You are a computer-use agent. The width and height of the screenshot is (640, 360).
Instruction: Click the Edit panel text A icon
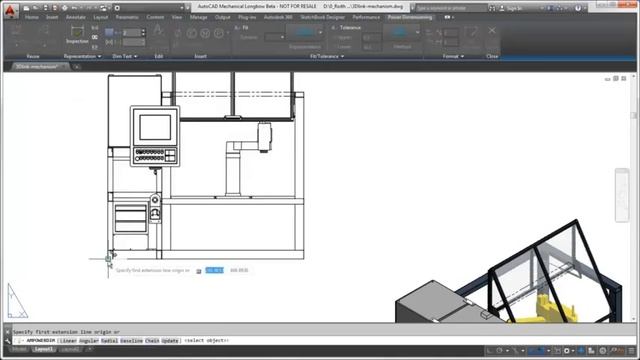tap(158, 31)
